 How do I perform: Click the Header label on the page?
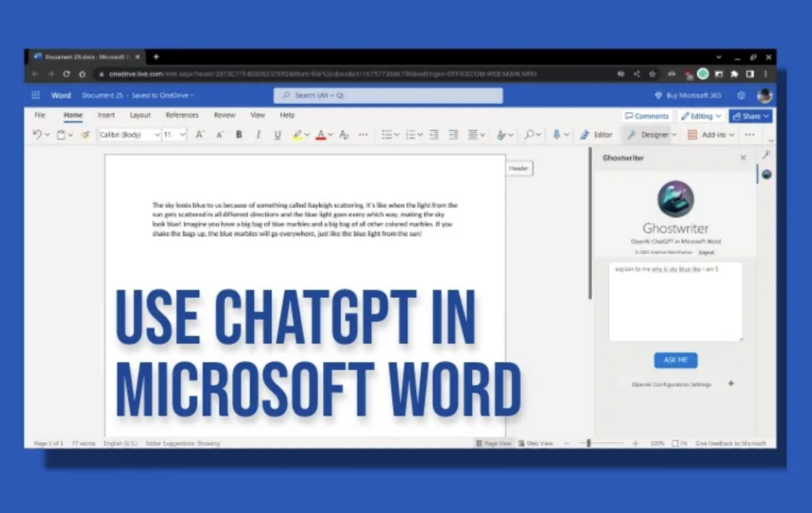click(x=518, y=168)
